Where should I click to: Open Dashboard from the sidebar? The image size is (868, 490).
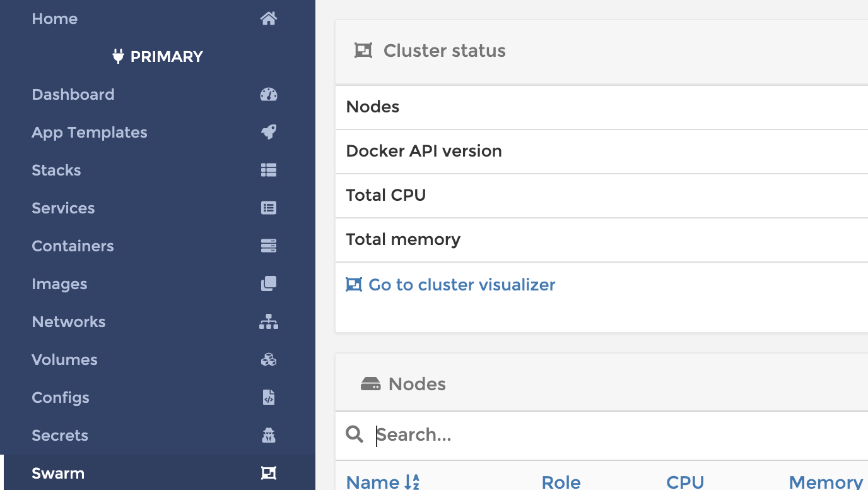[x=73, y=95]
